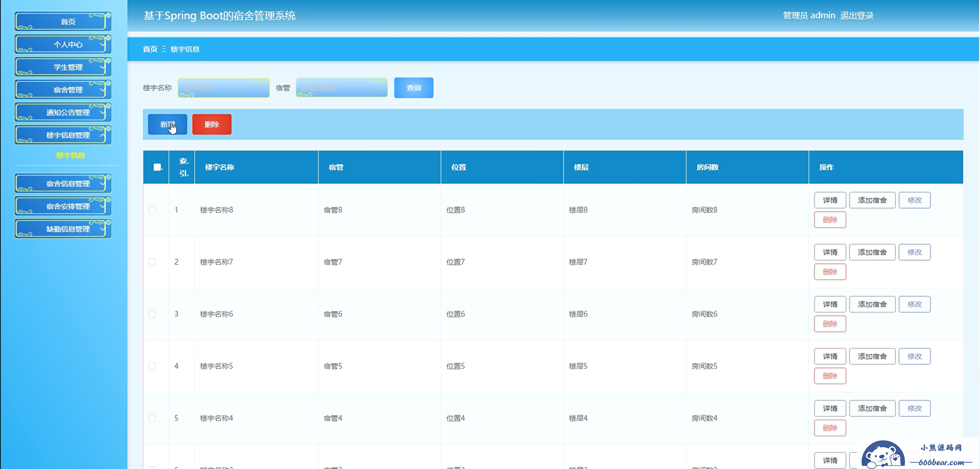
Task: Expand the 学生管理 sidebar menu
Action: [63, 67]
